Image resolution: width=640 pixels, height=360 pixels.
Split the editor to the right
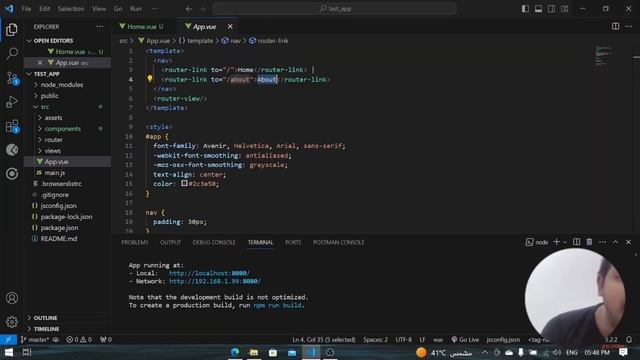point(615,27)
